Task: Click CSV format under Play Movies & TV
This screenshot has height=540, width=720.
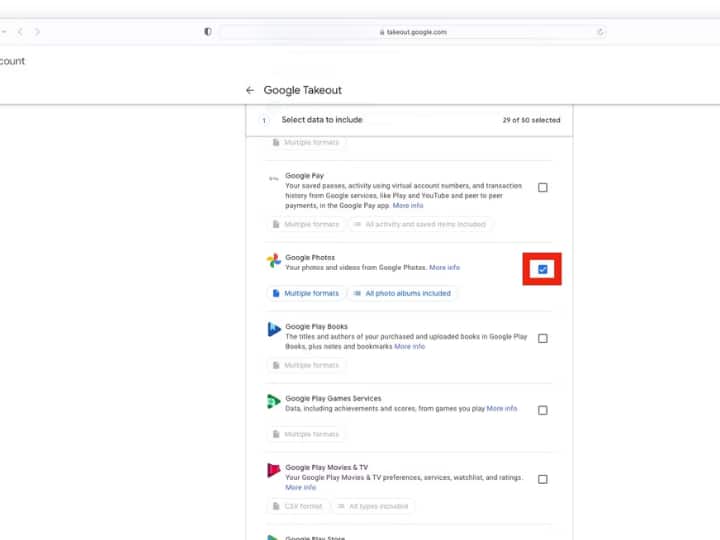Action: pos(298,506)
